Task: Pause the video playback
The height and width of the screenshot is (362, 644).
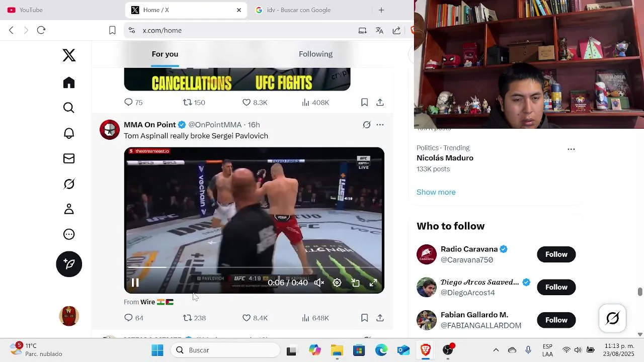Action: click(x=135, y=283)
